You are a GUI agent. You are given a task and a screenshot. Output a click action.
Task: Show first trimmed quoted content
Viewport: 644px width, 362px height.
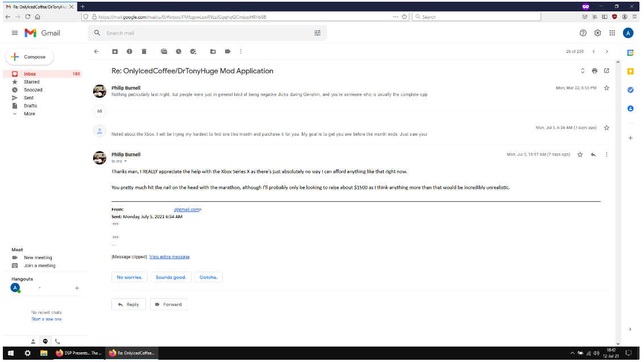pyautogui.click(x=115, y=224)
